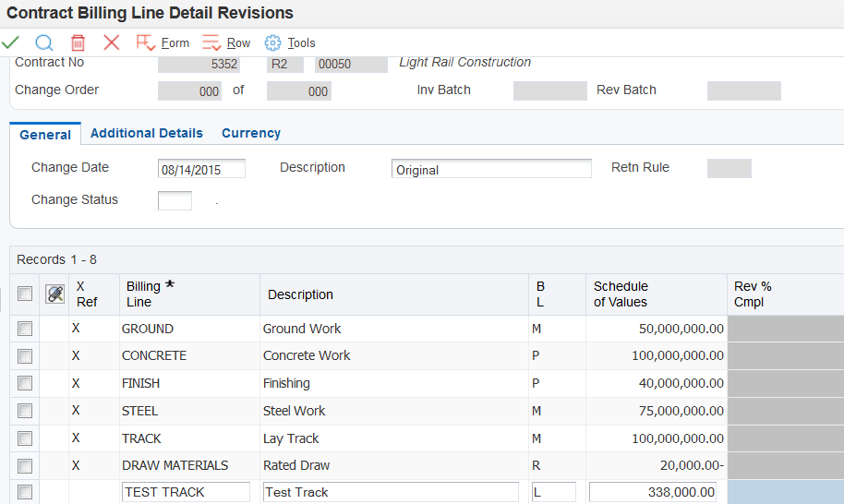The height and width of the screenshot is (504, 844).
Task: Click the grid customize icon in header
Action: (x=55, y=294)
